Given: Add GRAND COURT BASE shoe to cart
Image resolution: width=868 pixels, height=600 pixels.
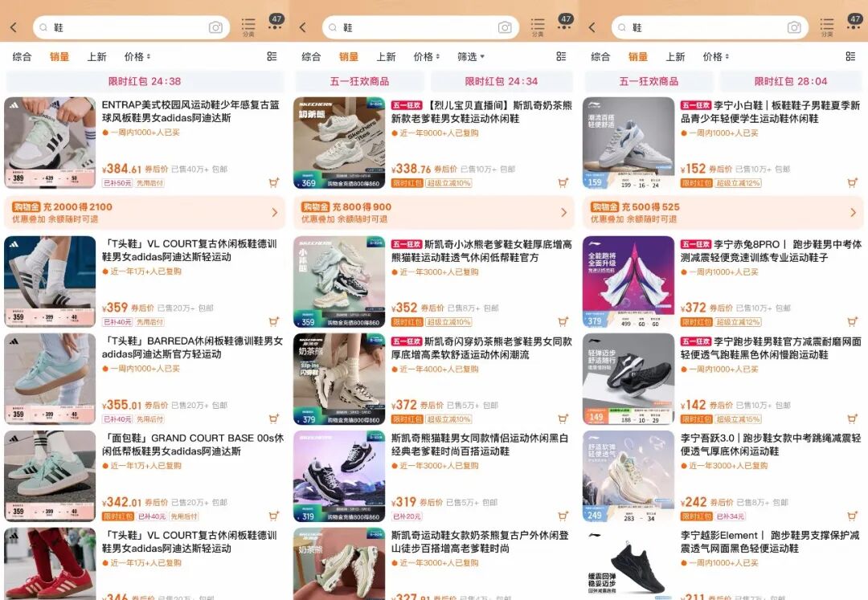Looking at the screenshot, I should (x=274, y=516).
